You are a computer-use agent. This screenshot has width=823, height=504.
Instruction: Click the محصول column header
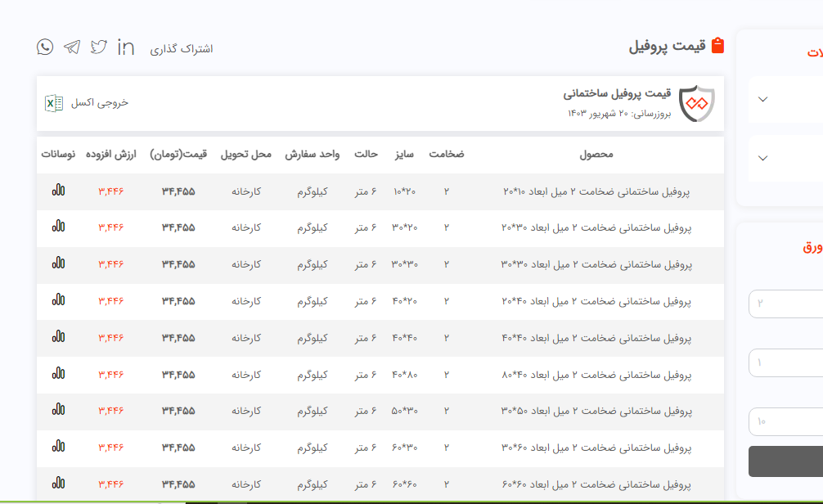pos(596,154)
